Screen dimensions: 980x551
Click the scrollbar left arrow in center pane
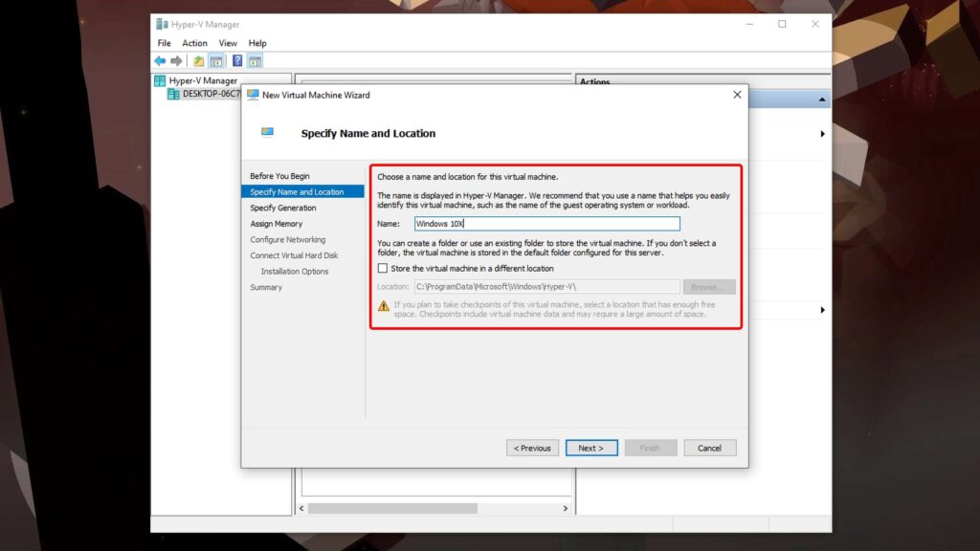tap(301, 509)
